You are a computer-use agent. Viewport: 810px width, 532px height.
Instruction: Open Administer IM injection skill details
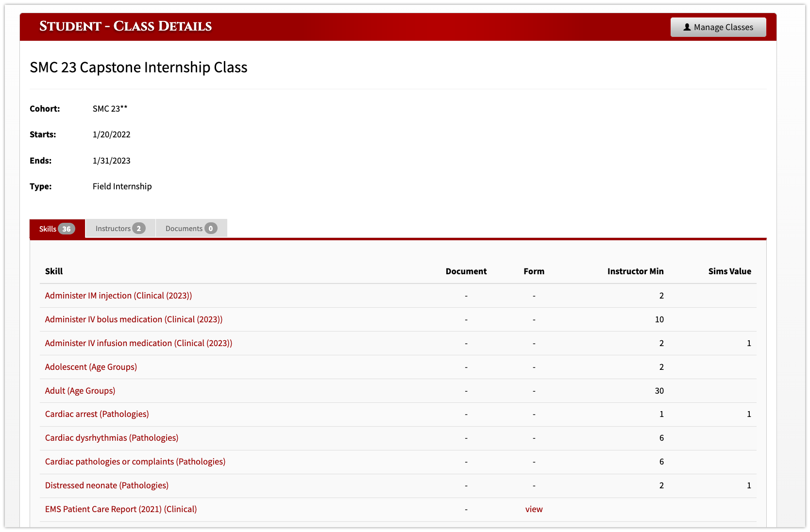click(x=118, y=296)
